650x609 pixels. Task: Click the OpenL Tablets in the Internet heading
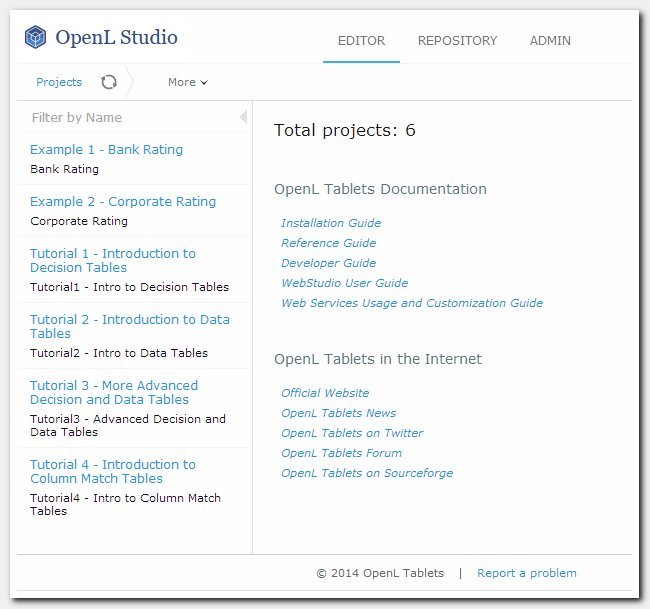(378, 359)
